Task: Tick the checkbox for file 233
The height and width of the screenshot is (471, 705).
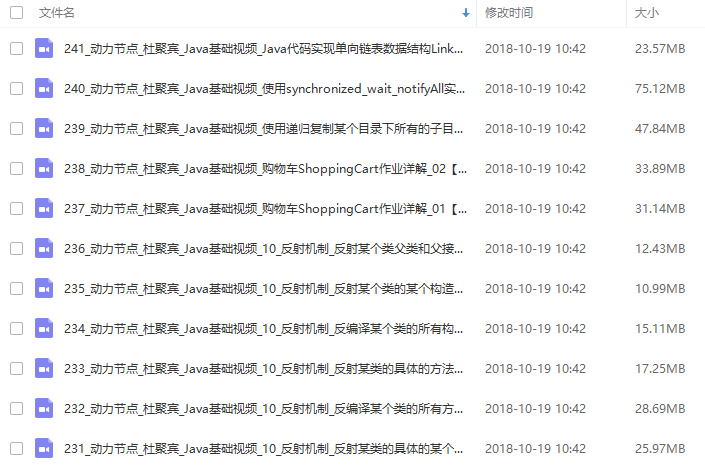Action: 17,369
